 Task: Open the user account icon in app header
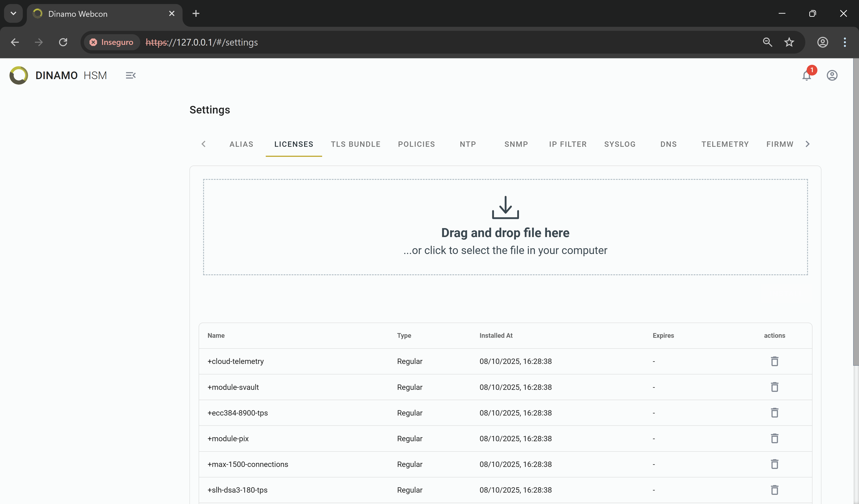(x=832, y=75)
